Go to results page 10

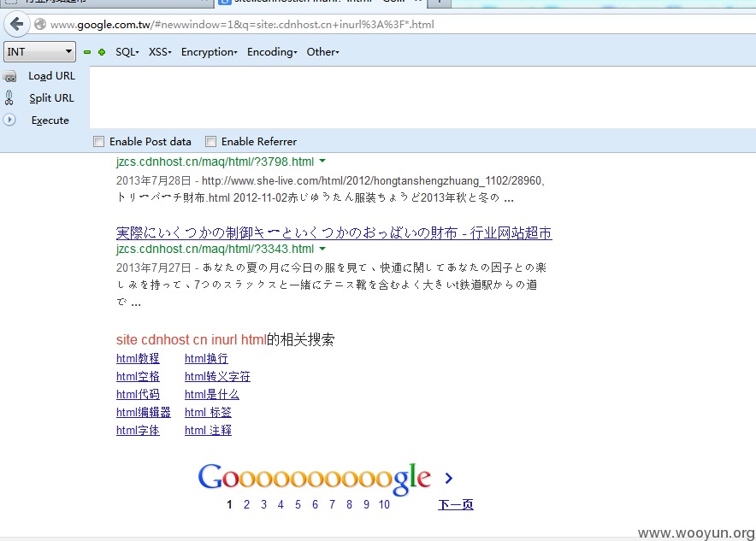(x=384, y=504)
